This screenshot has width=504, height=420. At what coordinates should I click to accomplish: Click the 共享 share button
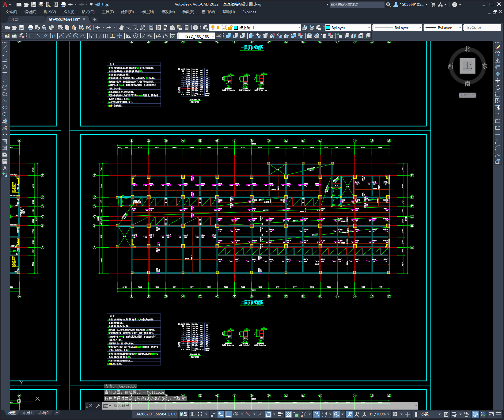pos(102,5)
